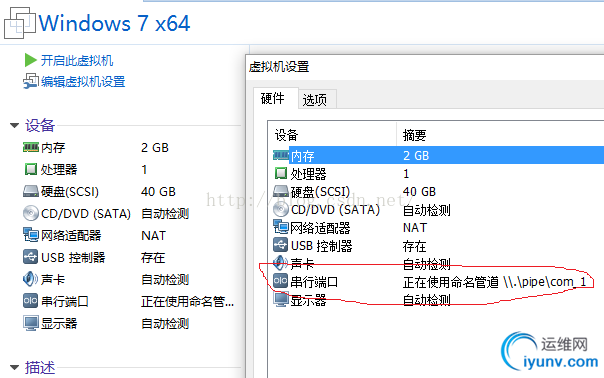The image size is (604, 378).
Task: Collapse the 设备 section in the summary pane
Action: [15, 126]
